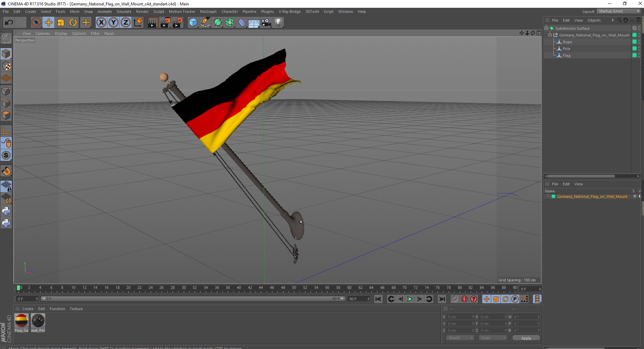Toggle record active objects button
This screenshot has width=644, height=349.
tap(455, 299)
